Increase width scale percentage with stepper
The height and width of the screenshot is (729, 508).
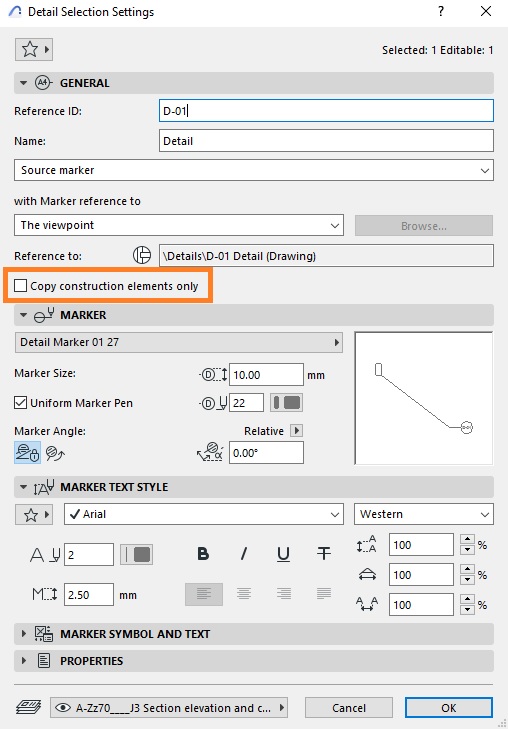[468, 570]
